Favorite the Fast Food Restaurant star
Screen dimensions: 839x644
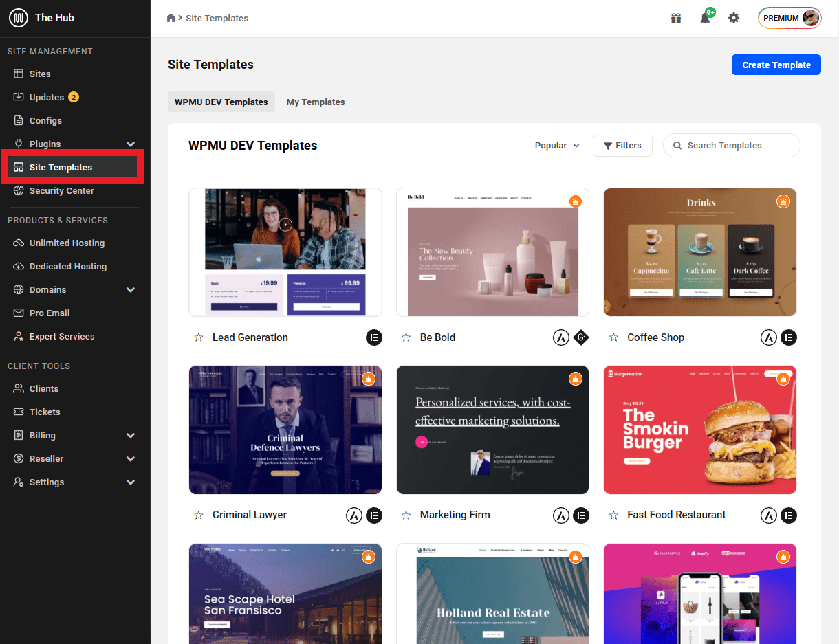[x=613, y=515]
